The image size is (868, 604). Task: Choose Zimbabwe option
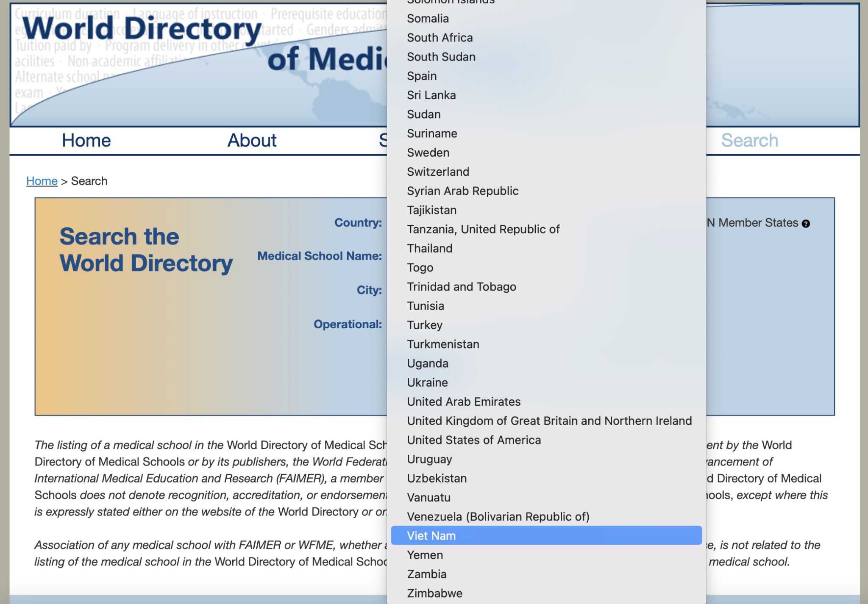coord(546,593)
